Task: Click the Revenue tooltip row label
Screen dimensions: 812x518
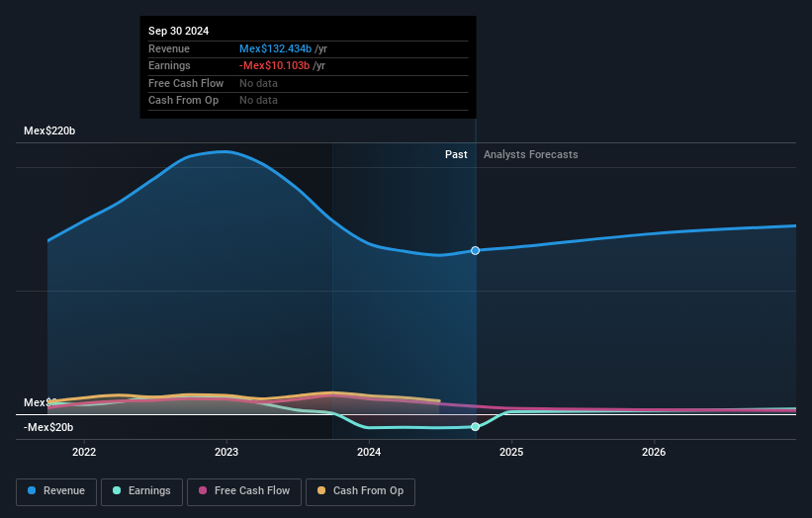Action: [169, 48]
